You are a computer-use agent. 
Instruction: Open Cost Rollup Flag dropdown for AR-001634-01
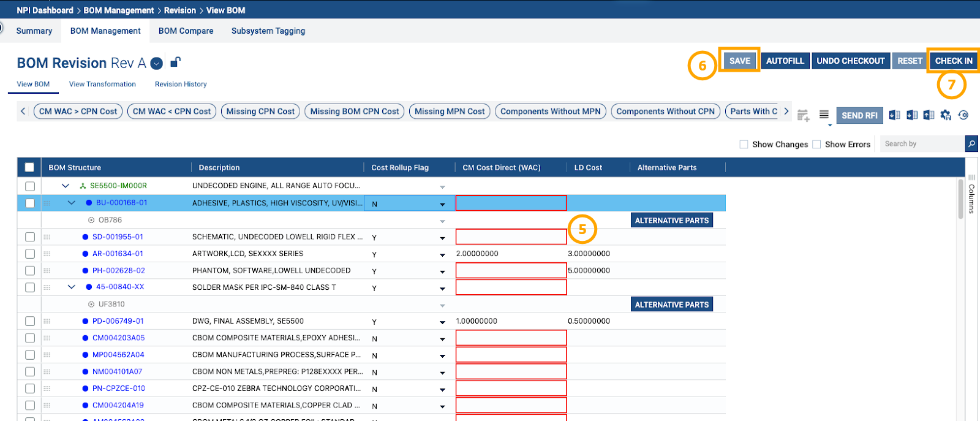[442, 254]
